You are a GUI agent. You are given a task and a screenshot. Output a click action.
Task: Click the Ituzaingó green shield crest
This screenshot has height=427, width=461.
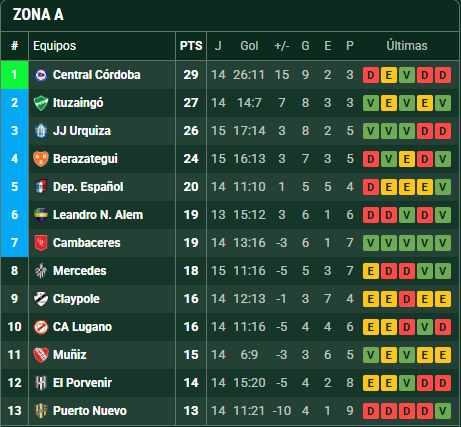pyautogui.click(x=41, y=103)
